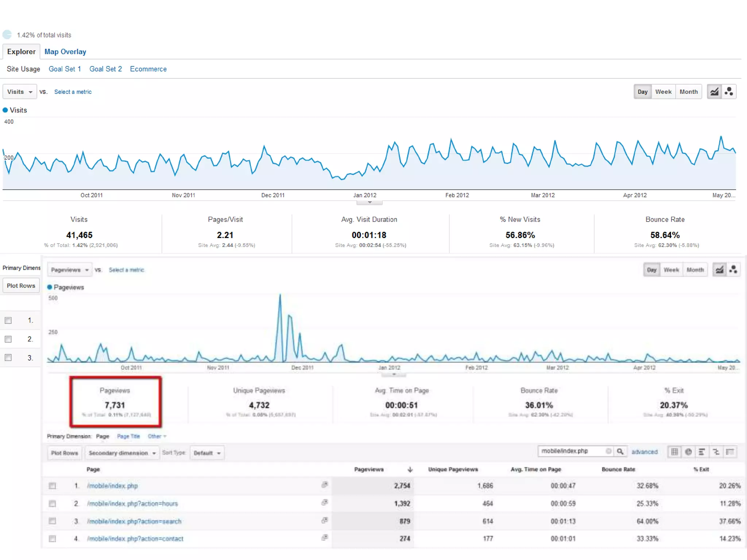Select the comparison view icon
The width and height of the screenshot is (747, 560).
click(x=716, y=452)
